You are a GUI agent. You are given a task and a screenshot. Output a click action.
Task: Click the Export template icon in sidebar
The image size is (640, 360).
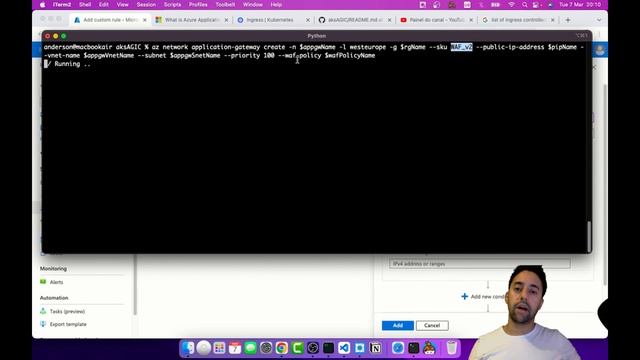[x=43, y=324]
